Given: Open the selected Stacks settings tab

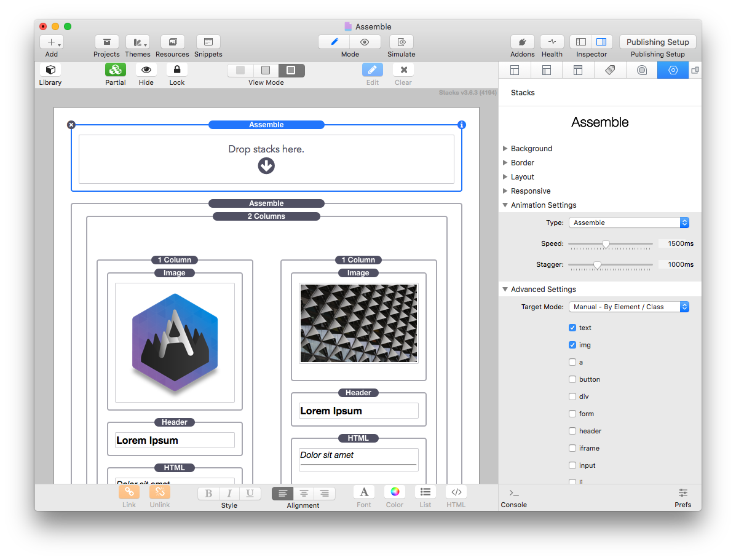Looking at the screenshot, I should tap(673, 71).
